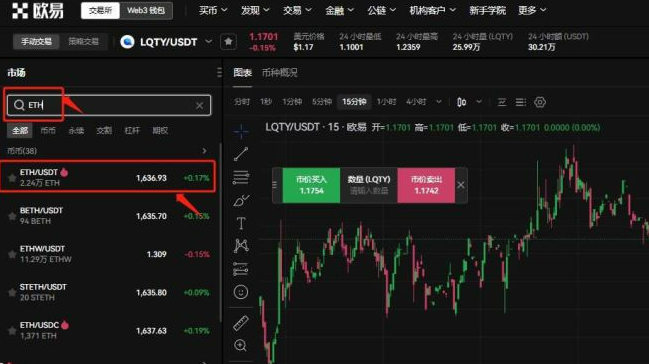The image size is (649, 364).
Task: Click the LQTY coin icon
Action: [127, 41]
